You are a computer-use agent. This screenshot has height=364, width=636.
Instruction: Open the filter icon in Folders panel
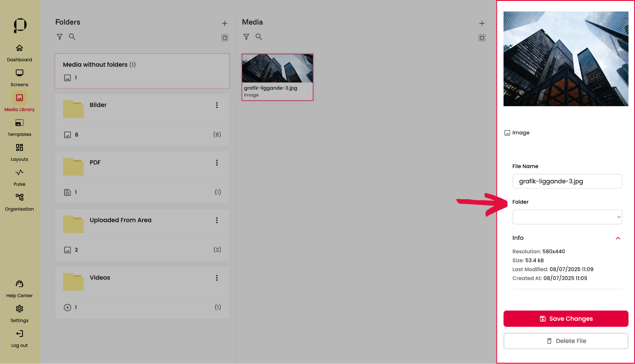click(x=60, y=37)
